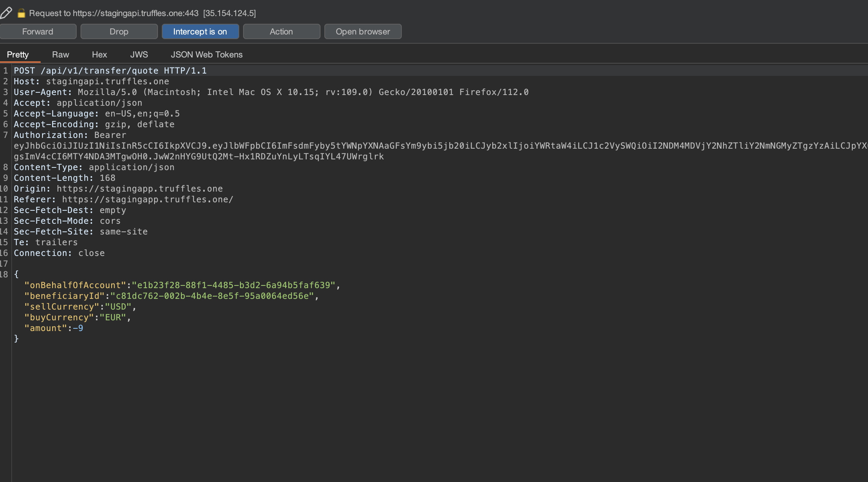
Task: Click the Open browser icon button
Action: [x=362, y=31]
